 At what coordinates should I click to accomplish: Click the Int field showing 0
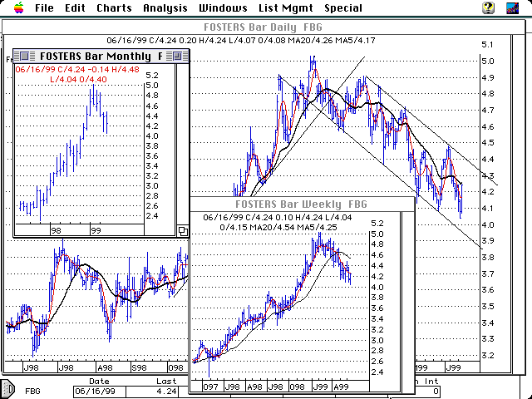[x=428, y=392]
